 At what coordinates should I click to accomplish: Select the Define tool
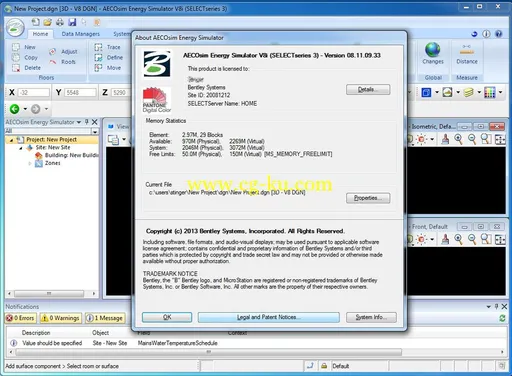(109, 57)
